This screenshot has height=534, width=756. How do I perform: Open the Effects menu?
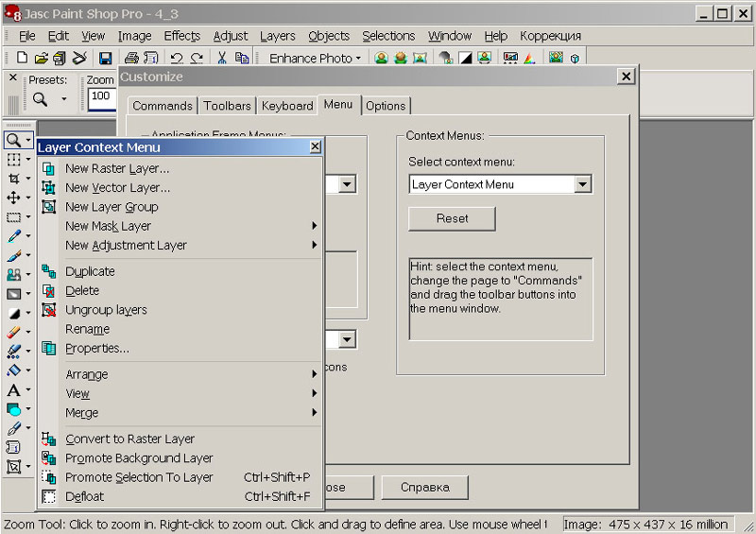tap(181, 36)
